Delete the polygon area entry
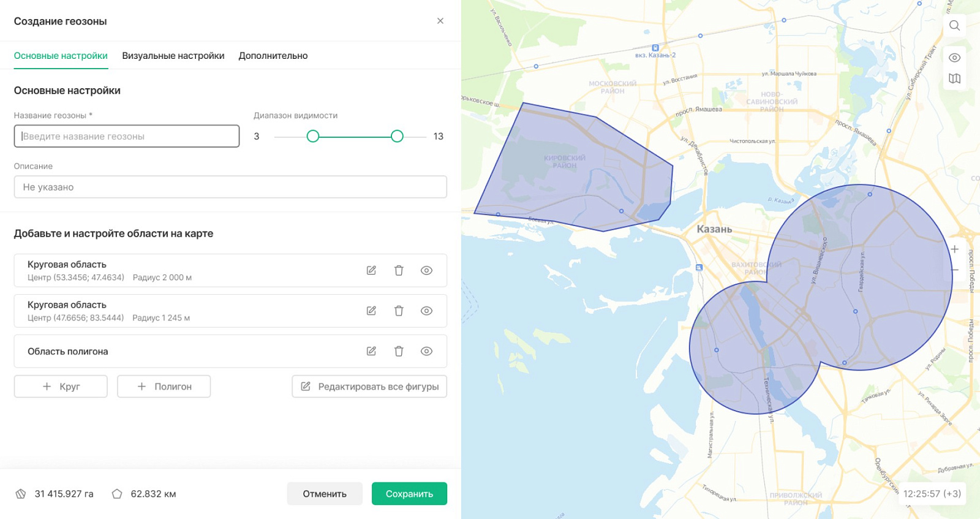This screenshot has height=519, width=980. pos(399,351)
